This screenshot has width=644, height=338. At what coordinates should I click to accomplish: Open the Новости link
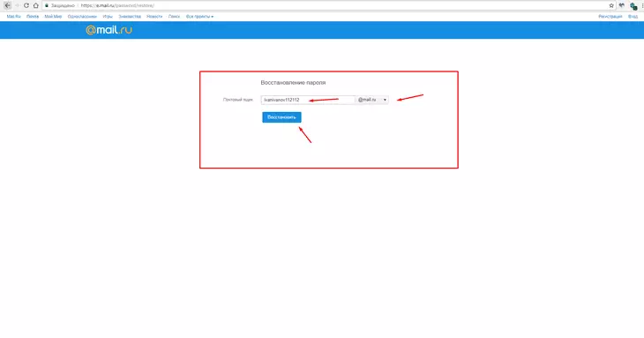(x=154, y=17)
